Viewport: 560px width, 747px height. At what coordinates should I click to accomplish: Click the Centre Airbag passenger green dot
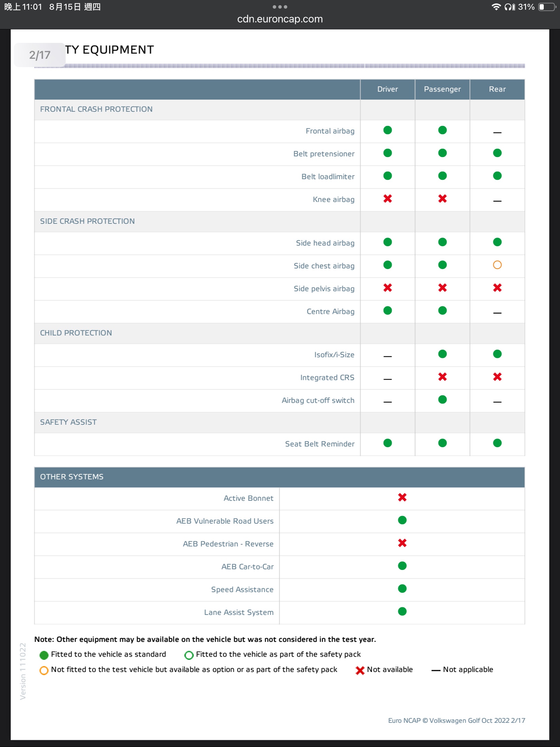(x=442, y=311)
